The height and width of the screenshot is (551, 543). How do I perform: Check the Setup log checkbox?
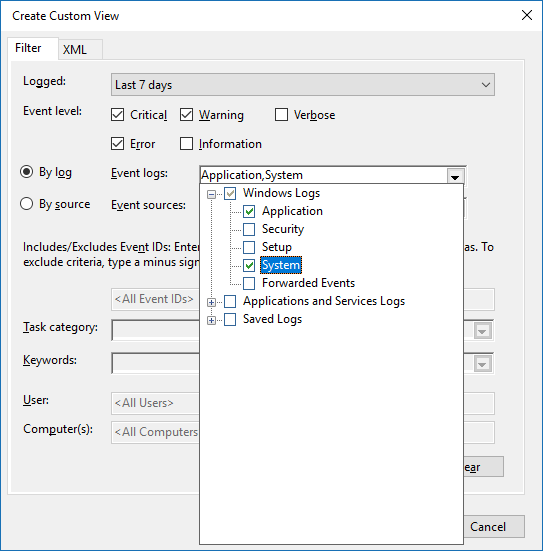(249, 247)
